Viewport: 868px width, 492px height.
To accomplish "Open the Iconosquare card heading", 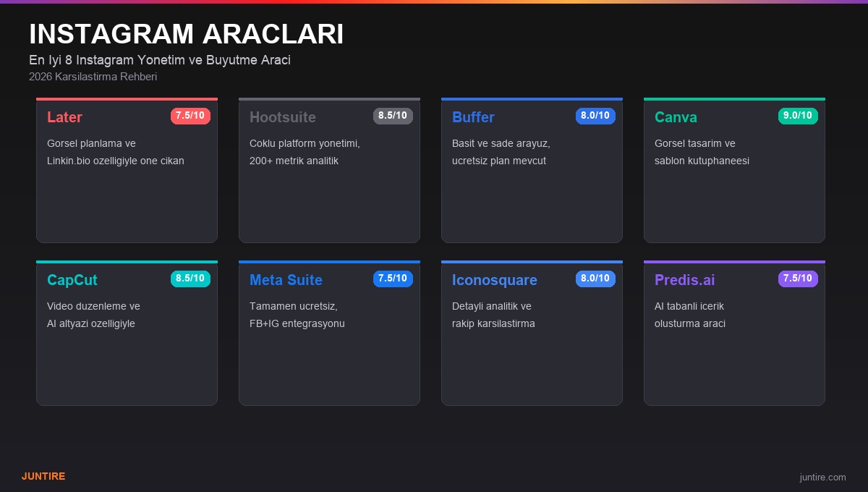I will coord(495,280).
